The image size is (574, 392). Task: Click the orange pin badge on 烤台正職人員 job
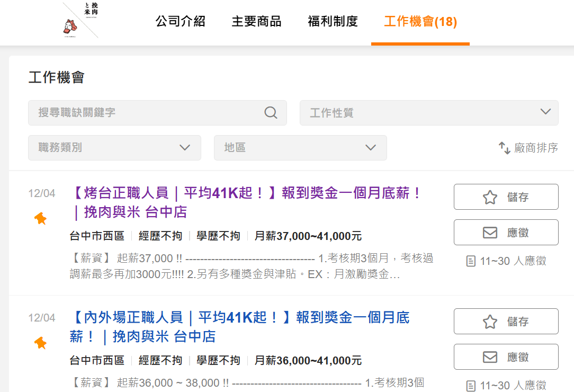pos(41,218)
